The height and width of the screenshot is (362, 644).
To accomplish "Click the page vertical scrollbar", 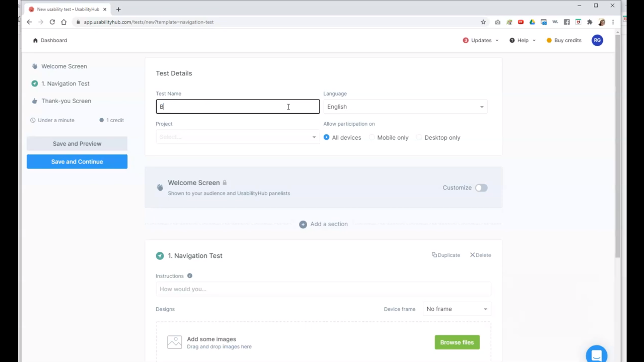I will pos(618,146).
